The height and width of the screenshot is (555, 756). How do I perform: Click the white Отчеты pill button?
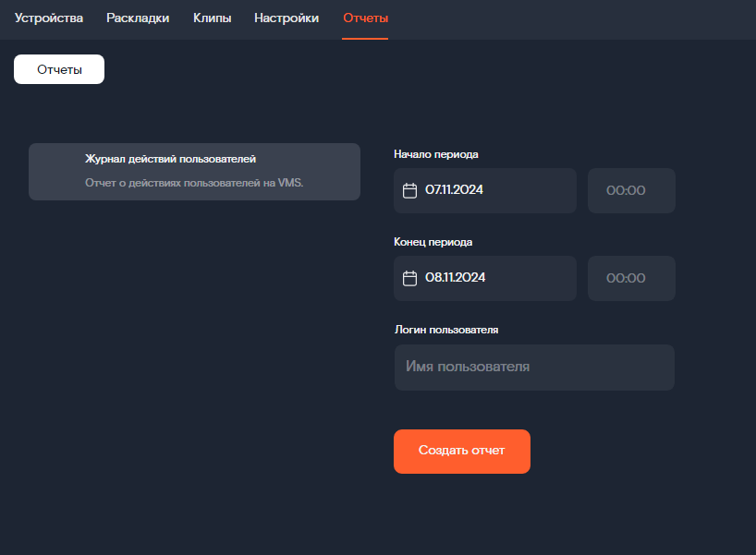pos(59,69)
